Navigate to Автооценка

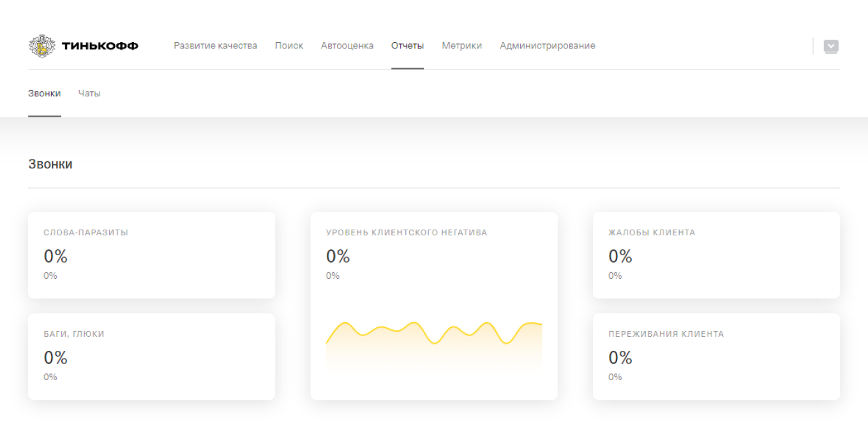(x=347, y=46)
